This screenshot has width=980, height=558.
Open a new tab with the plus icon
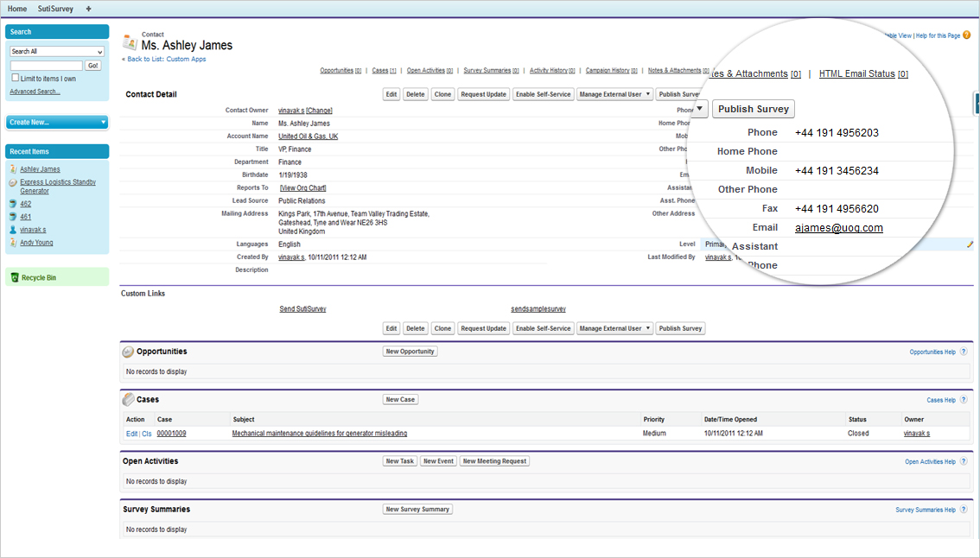point(88,9)
